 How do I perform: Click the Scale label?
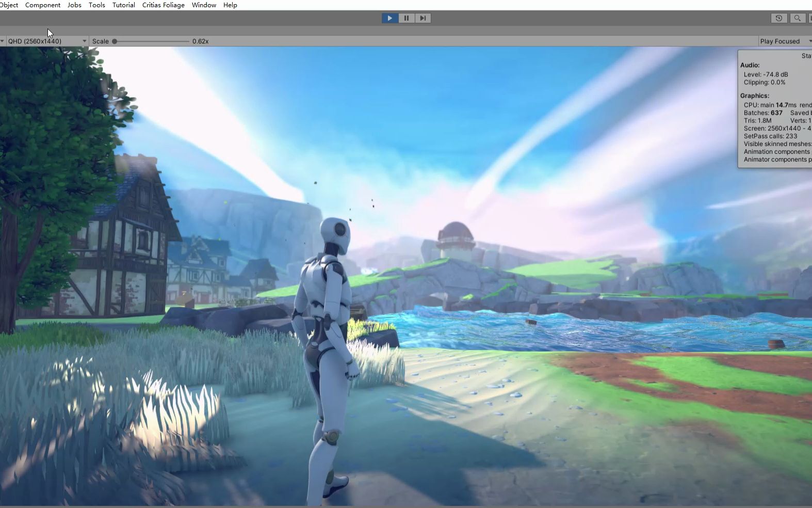(100, 41)
